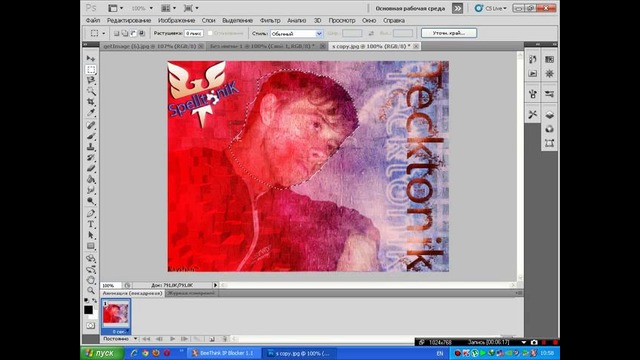Choose Intersect with Selection mode
The image size is (640, 360).
142,33
